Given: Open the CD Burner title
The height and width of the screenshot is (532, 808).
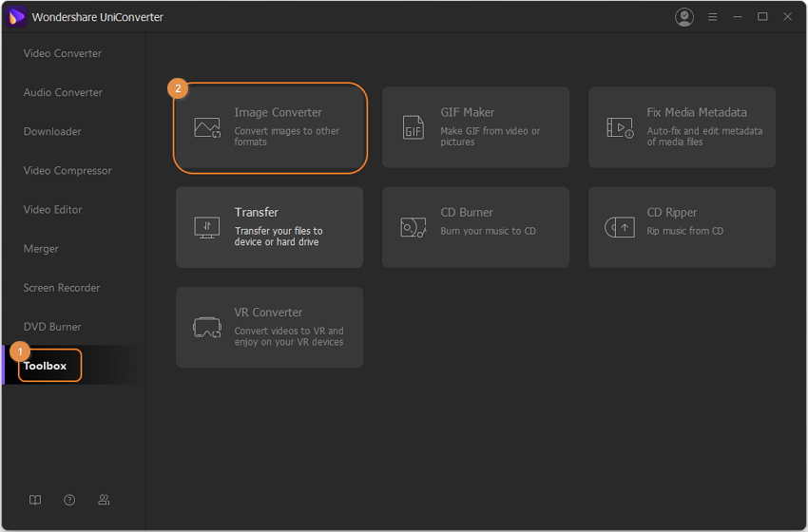Looking at the screenshot, I should [x=467, y=212].
